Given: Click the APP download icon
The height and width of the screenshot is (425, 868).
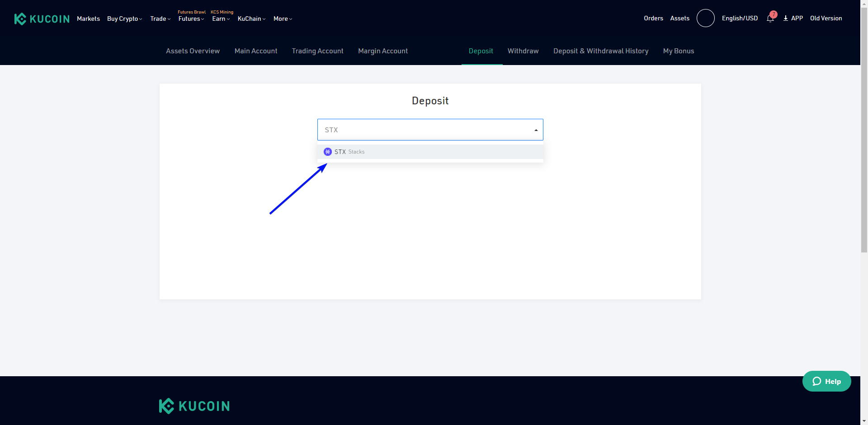Looking at the screenshot, I should pos(786,19).
